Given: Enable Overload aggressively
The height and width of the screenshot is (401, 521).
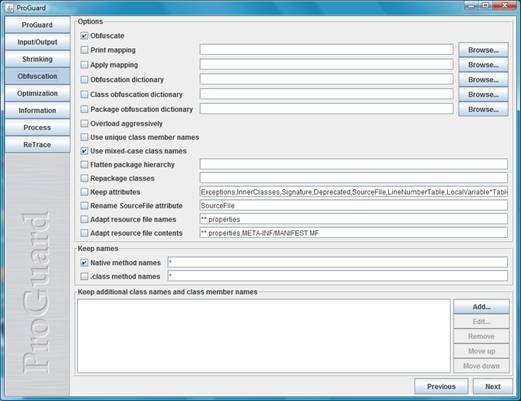Looking at the screenshot, I should pyautogui.click(x=84, y=124).
